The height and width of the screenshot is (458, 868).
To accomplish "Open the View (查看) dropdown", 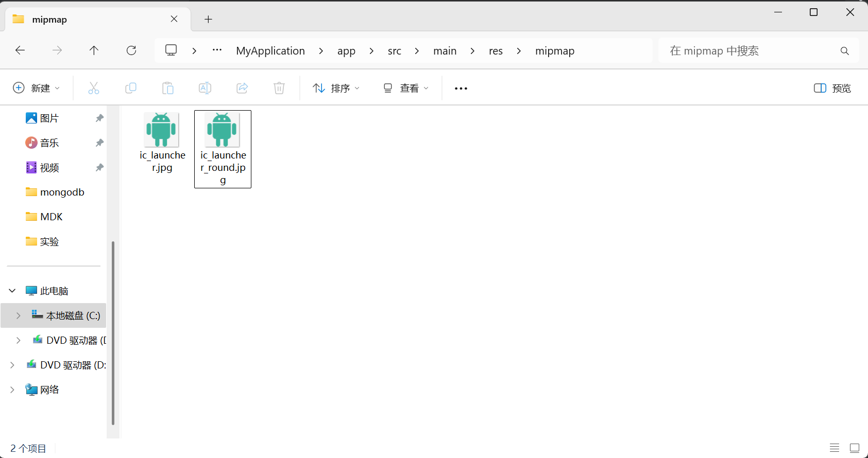I will tap(406, 88).
